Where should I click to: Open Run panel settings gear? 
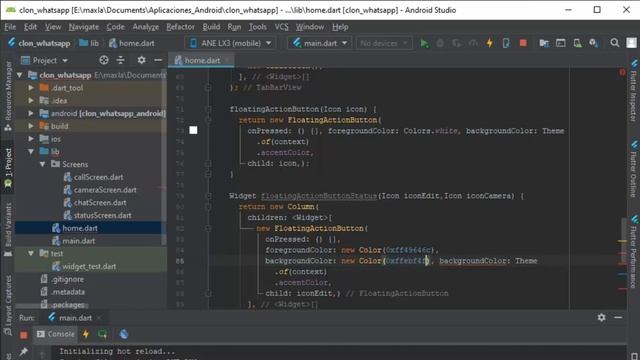click(x=601, y=317)
